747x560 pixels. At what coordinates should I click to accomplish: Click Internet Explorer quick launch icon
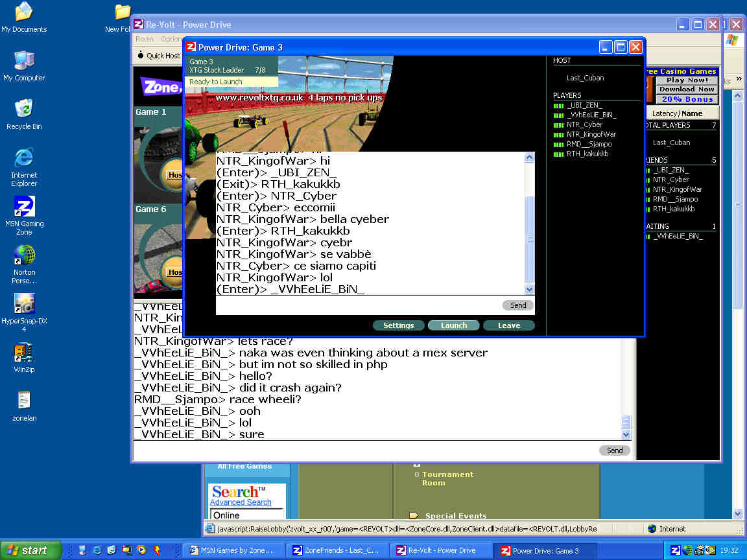point(97,550)
